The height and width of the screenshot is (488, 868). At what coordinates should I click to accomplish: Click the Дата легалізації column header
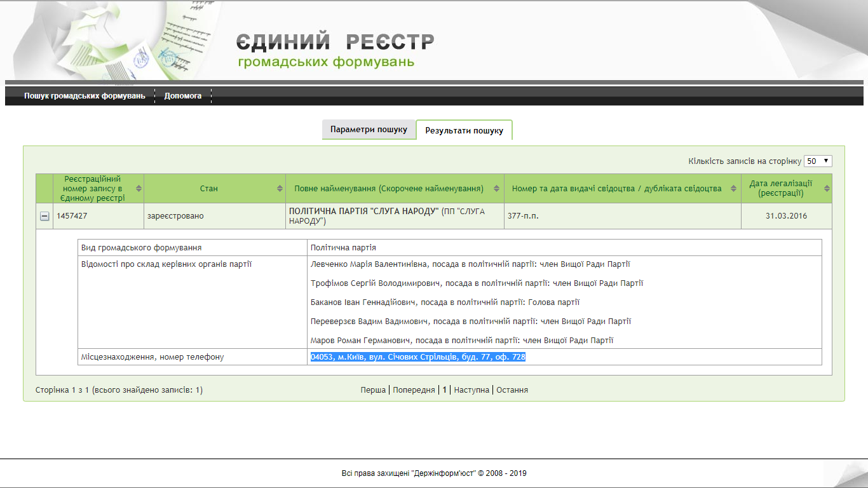tap(787, 189)
